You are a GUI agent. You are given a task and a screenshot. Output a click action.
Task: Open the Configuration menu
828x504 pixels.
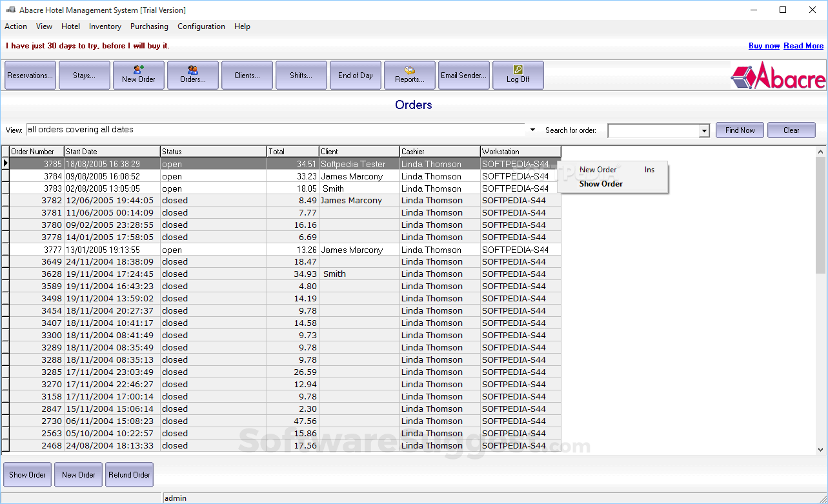click(x=201, y=26)
